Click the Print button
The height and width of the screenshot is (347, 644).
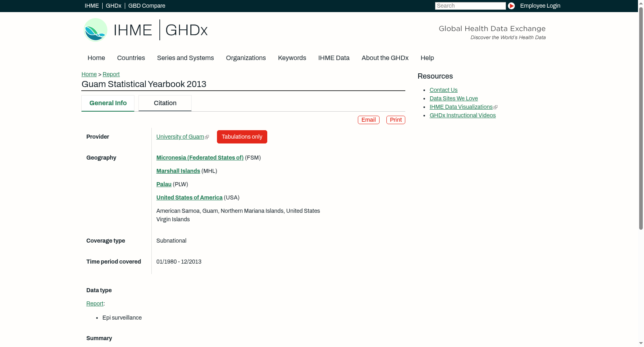[x=396, y=120]
